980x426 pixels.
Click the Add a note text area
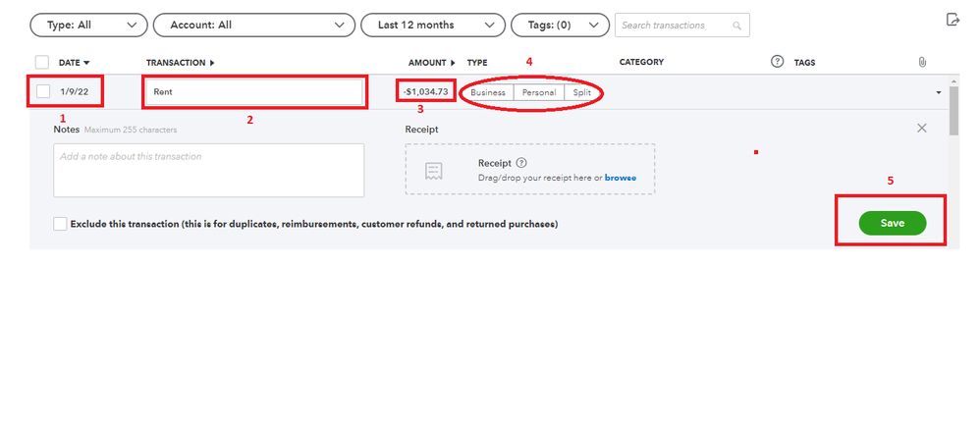(x=209, y=170)
